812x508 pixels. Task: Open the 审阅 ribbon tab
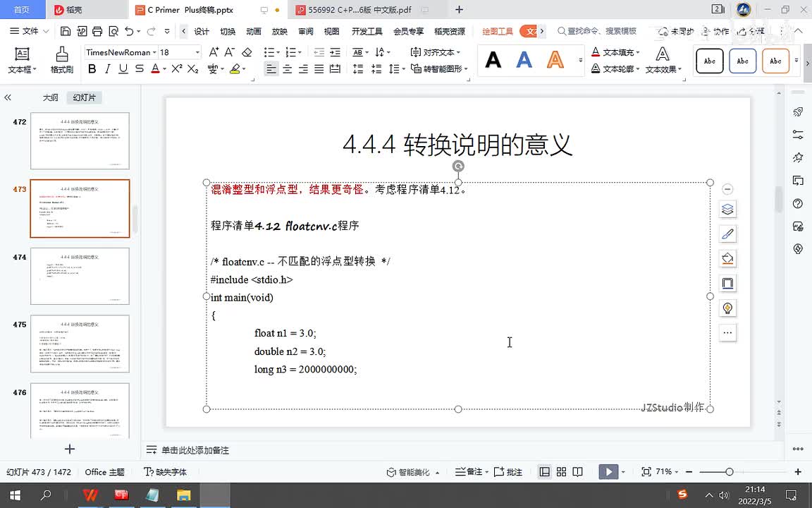(x=305, y=31)
